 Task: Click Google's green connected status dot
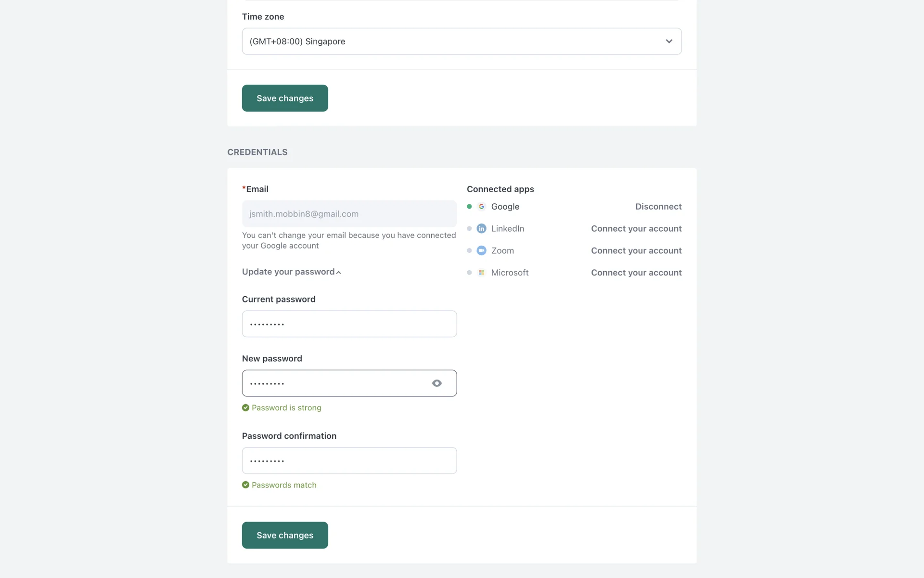[x=469, y=207]
